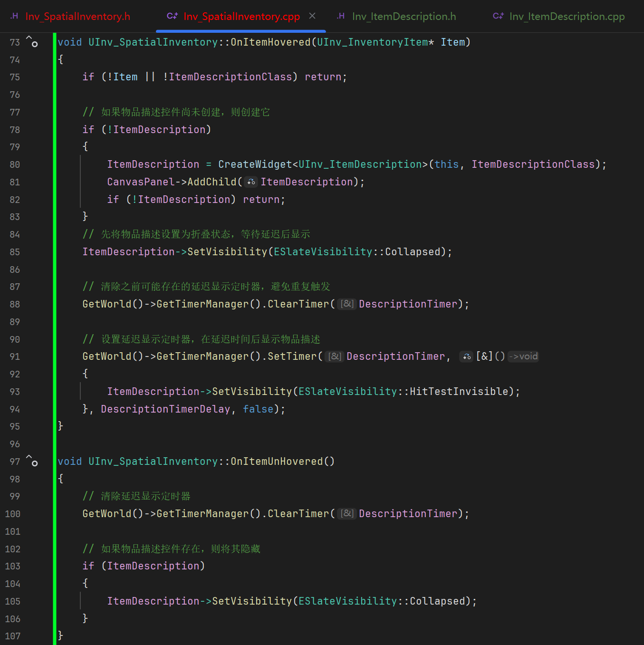Click ClearTimer call on line 100
644x645 pixels.
298,513
